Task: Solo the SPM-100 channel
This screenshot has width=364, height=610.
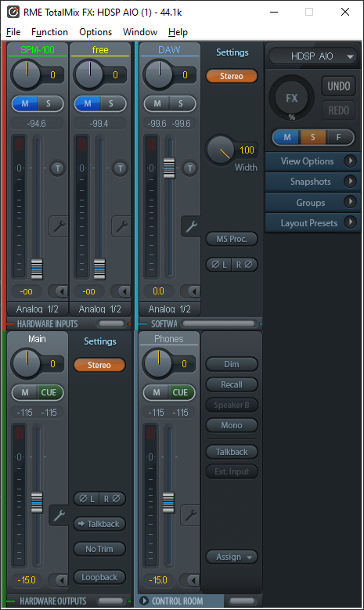Action: tap(49, 103)
